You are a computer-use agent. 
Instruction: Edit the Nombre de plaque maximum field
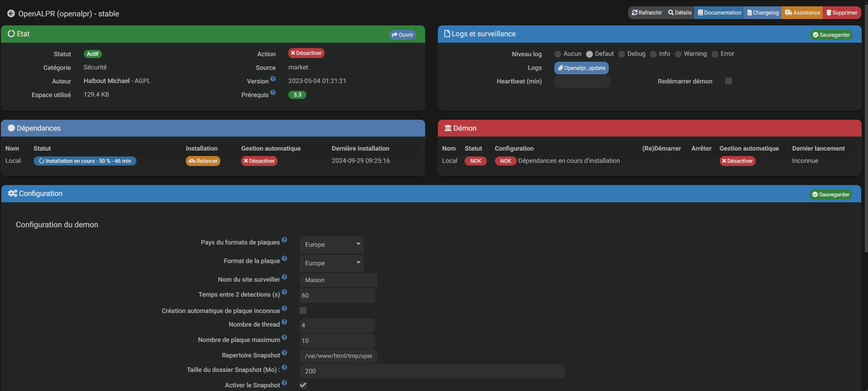click(x=337, y=341)
